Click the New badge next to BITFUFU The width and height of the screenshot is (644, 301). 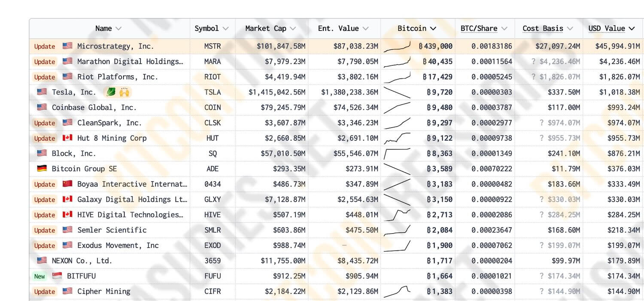coord(39,276)
